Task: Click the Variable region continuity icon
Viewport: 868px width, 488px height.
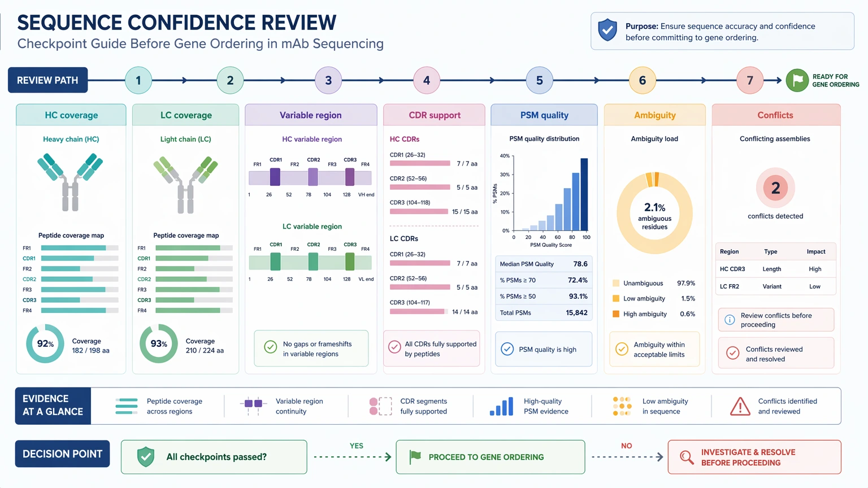Action: click(x=253, y=404)
